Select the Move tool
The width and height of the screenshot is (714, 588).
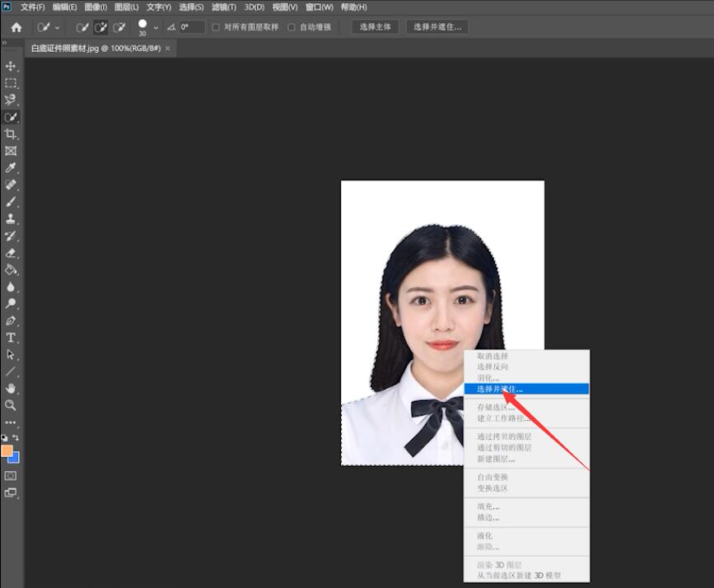[x=11, y=67]
